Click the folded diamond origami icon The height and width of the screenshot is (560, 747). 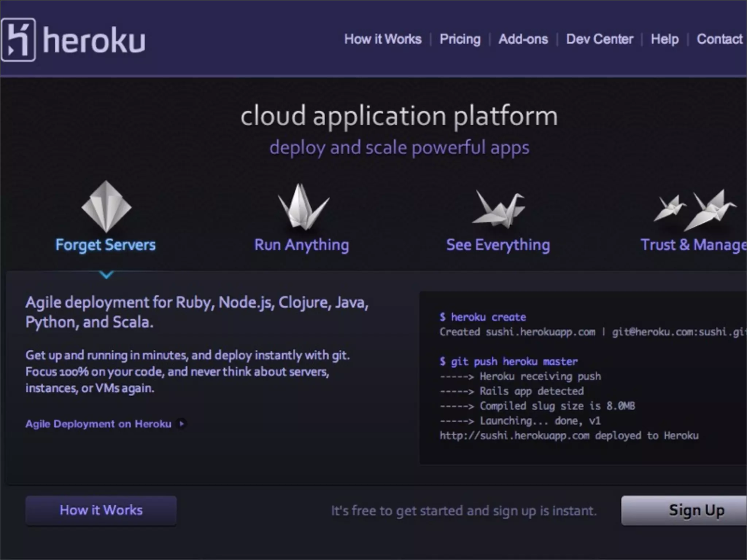(106, 206)
